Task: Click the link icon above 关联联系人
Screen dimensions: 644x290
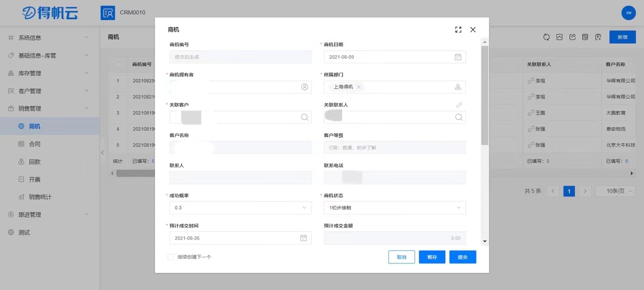Action: tap(458, 105)
